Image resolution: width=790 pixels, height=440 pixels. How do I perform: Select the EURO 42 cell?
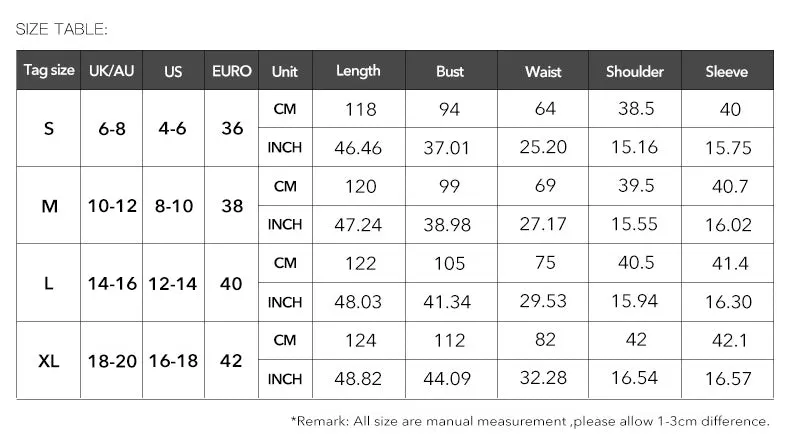(231, 360)
